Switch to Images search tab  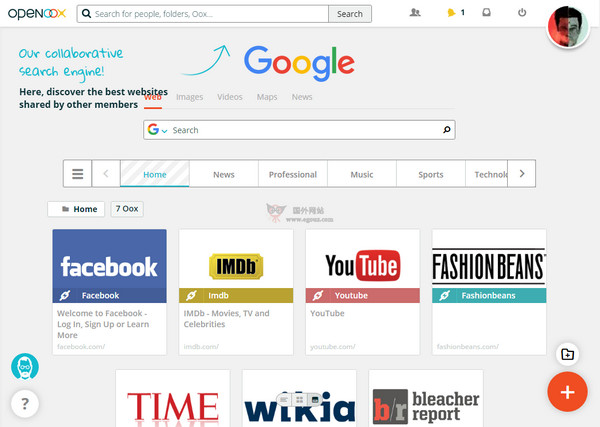(x=189, y=97)
